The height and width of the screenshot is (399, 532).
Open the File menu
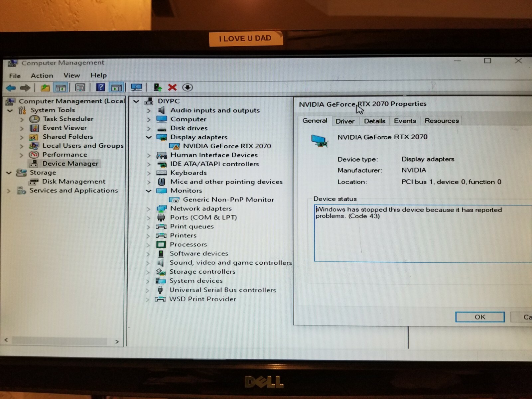[15, 76]
